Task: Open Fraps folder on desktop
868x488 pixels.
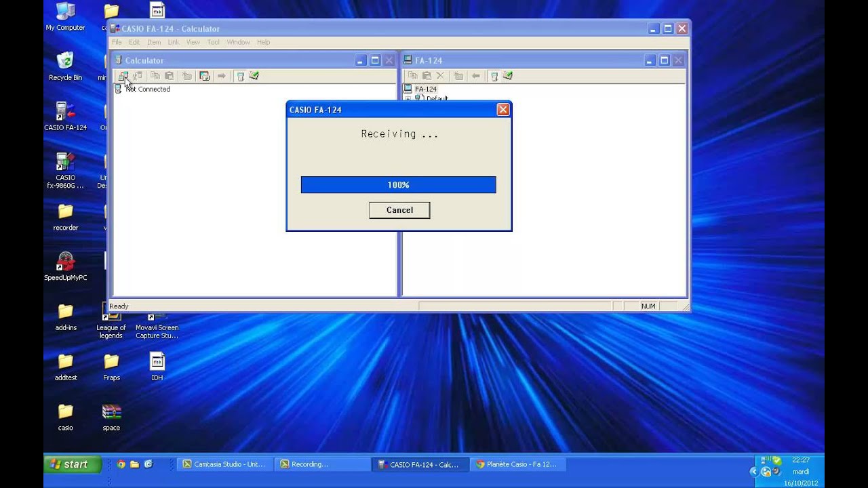Action: click(111, 367)
